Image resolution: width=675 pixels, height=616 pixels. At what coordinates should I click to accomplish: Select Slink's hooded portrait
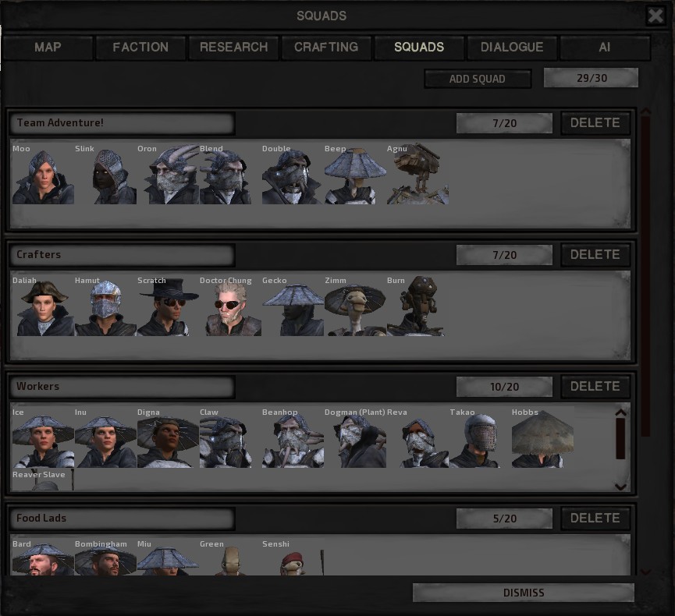coord(105,174)
